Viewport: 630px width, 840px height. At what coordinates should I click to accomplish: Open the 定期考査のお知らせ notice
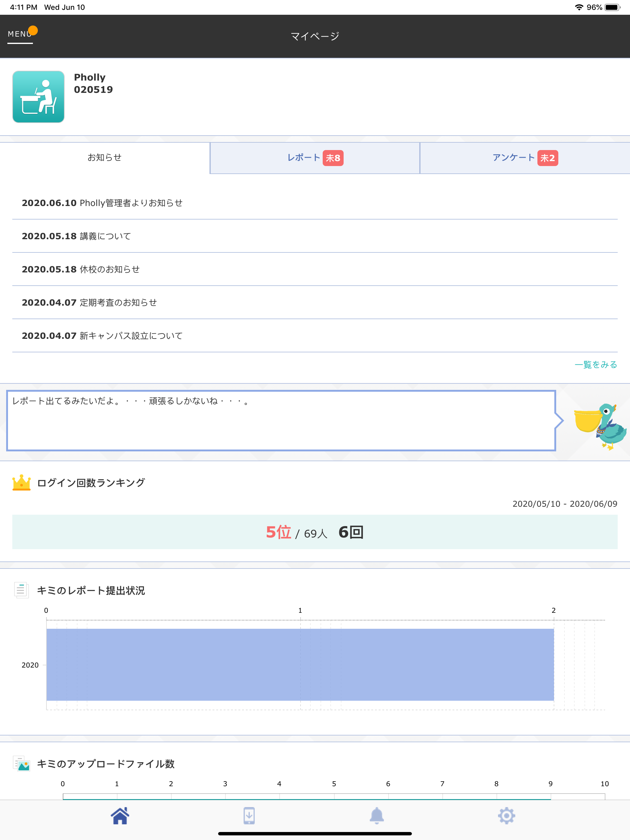pyautogui.click(x=315, y=303)
